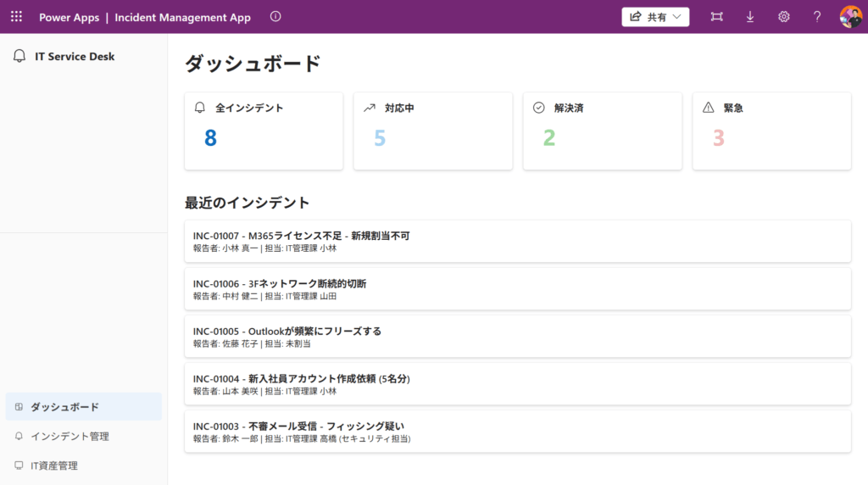Expand the 共有 share dropdown
The width and height of the screenshot is (868, 485).
tap(655, 17)
